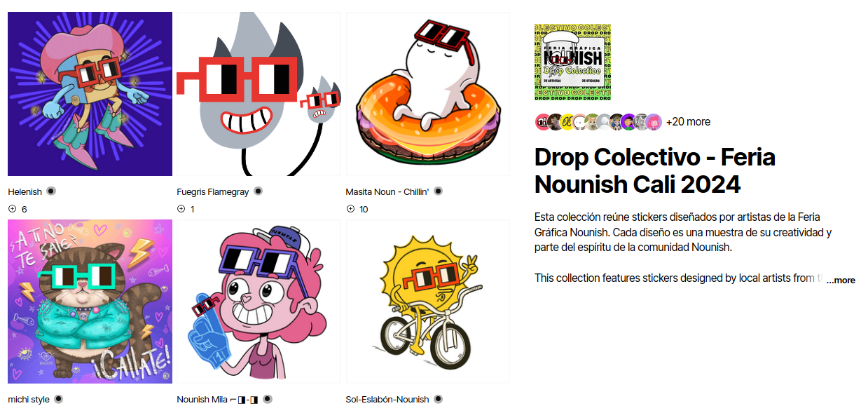Click the badge icon next to Nounish Mila

click(x=268, y=399)
